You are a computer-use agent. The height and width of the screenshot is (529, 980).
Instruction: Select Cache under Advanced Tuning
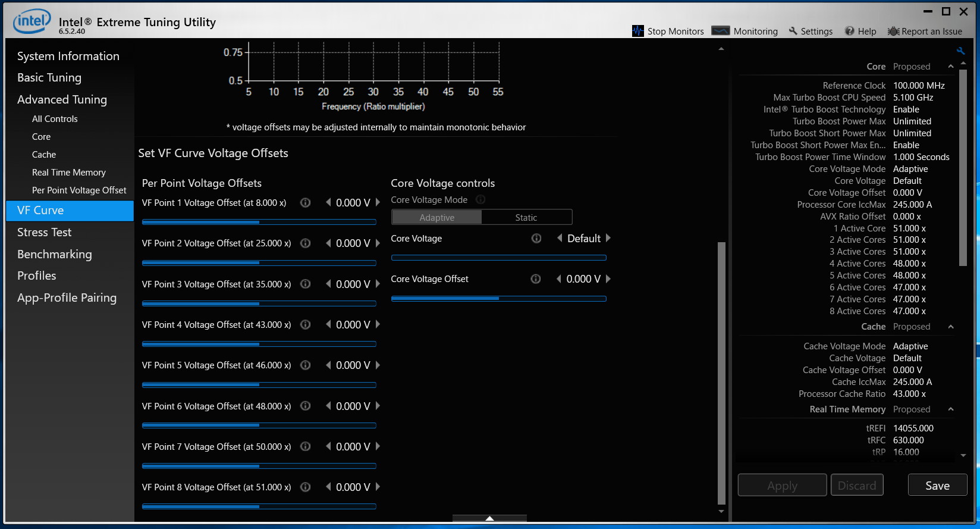coord(44,155)
